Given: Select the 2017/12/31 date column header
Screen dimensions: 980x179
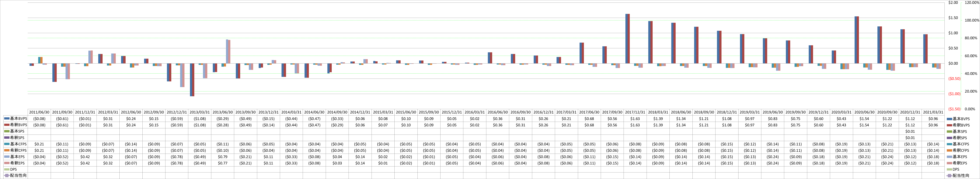Looking at the screenshot, I should click(635, 112).
